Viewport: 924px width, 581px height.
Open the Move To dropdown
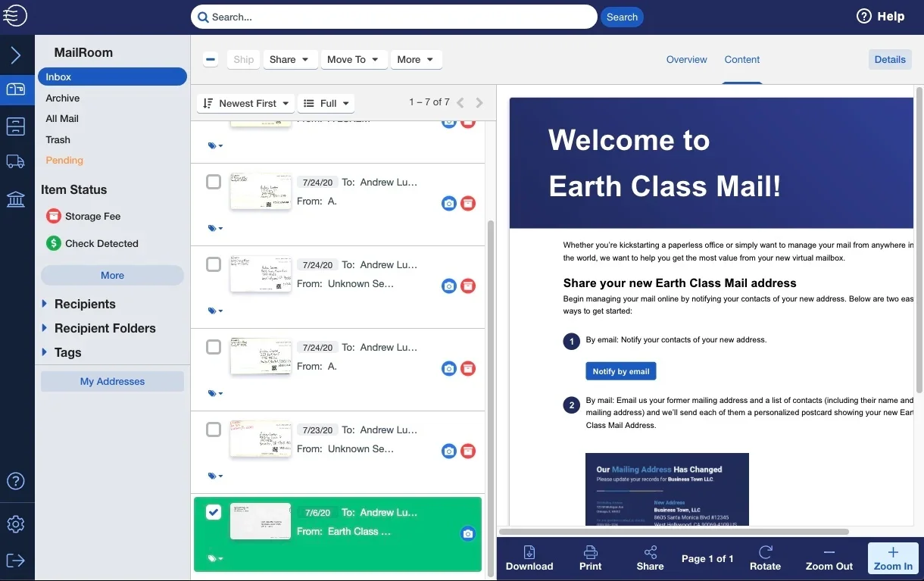(354, 59)
